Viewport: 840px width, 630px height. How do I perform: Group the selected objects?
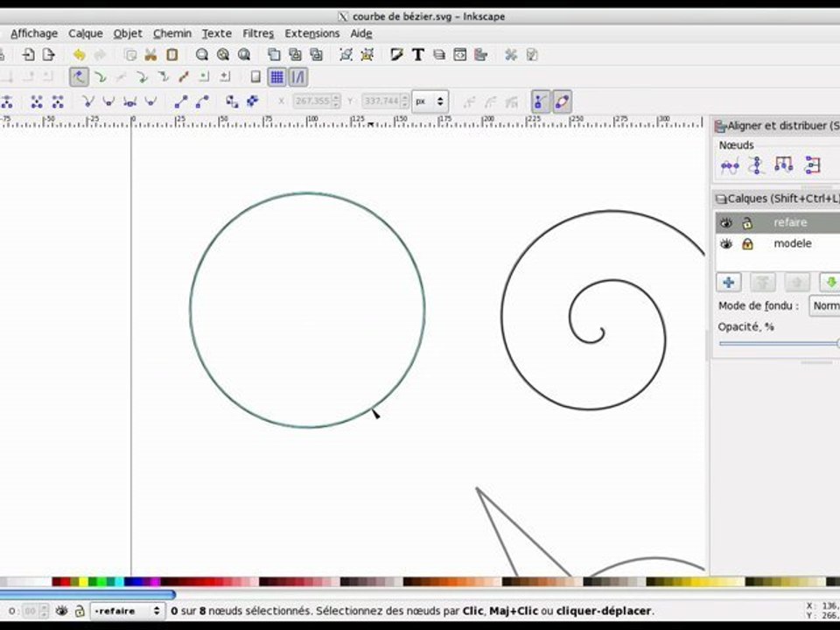346,54
